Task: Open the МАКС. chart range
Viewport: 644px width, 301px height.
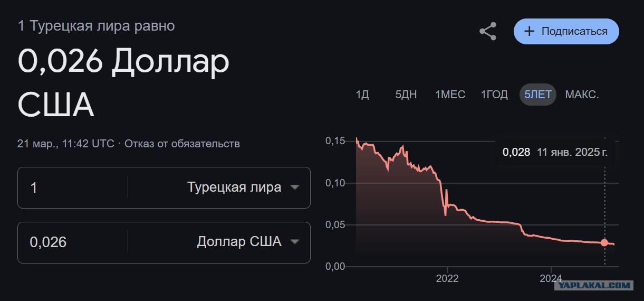Action: point(582,95)
